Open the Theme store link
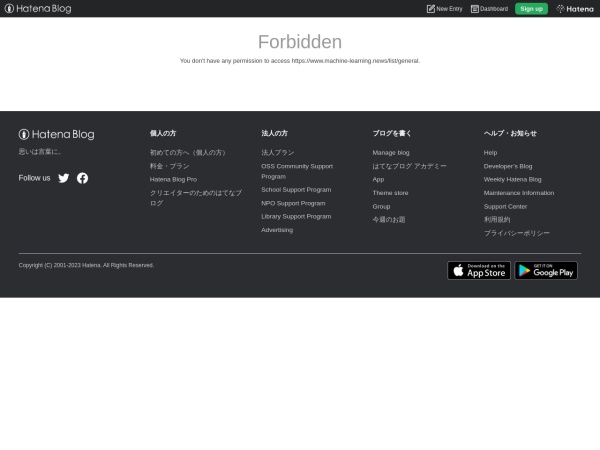Image resolution: width=600 pixels, height=450 pixels. pos(390,192)
